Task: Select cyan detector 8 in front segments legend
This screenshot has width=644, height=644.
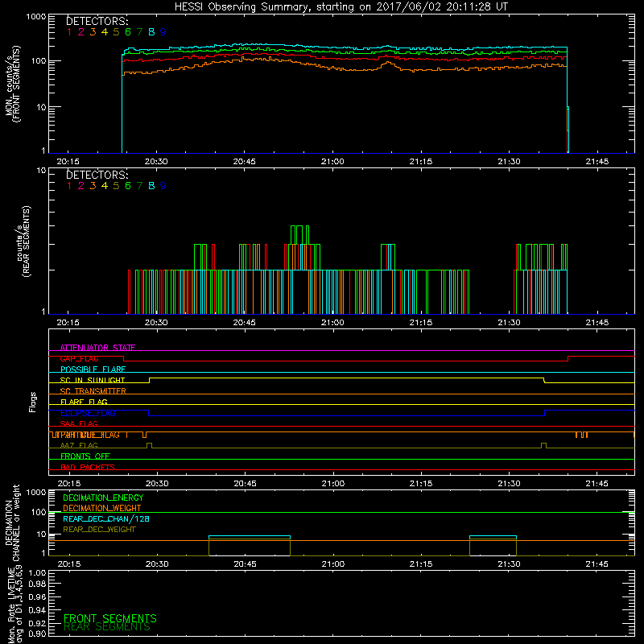Action: click(151, 32)
